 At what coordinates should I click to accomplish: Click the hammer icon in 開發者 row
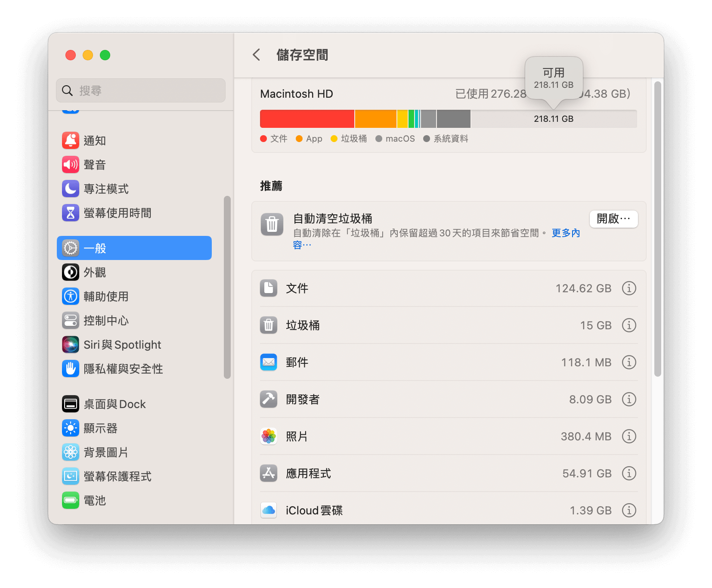[x=269, y=399]
